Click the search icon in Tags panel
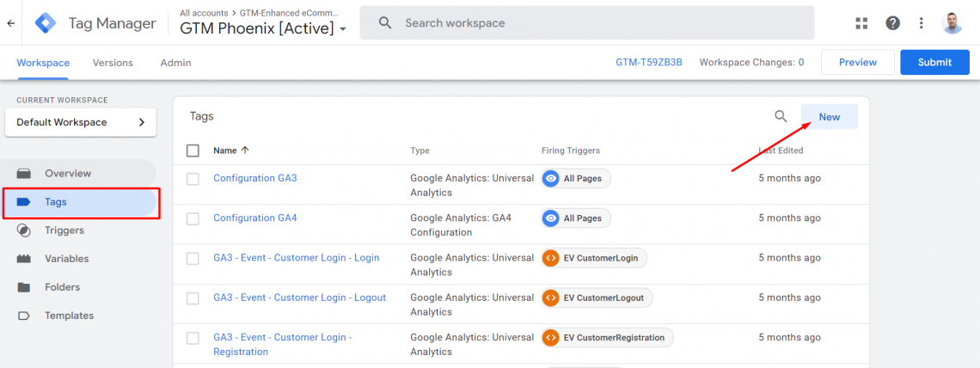980x368 pixels. tap(781, 117)
